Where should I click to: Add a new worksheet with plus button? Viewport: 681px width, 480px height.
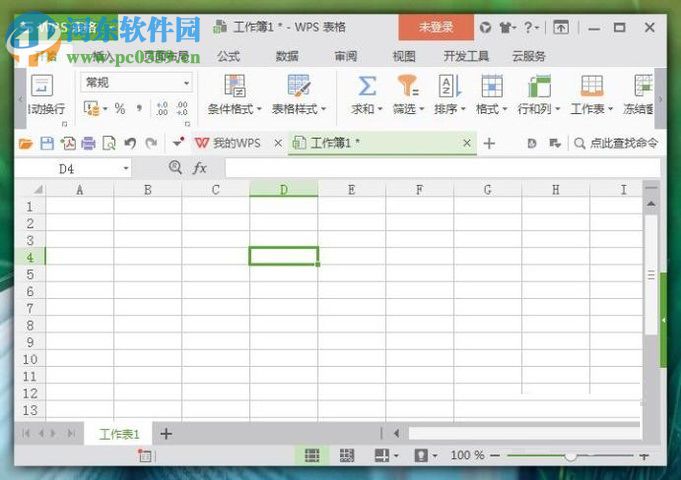click(x=166, y=434)
